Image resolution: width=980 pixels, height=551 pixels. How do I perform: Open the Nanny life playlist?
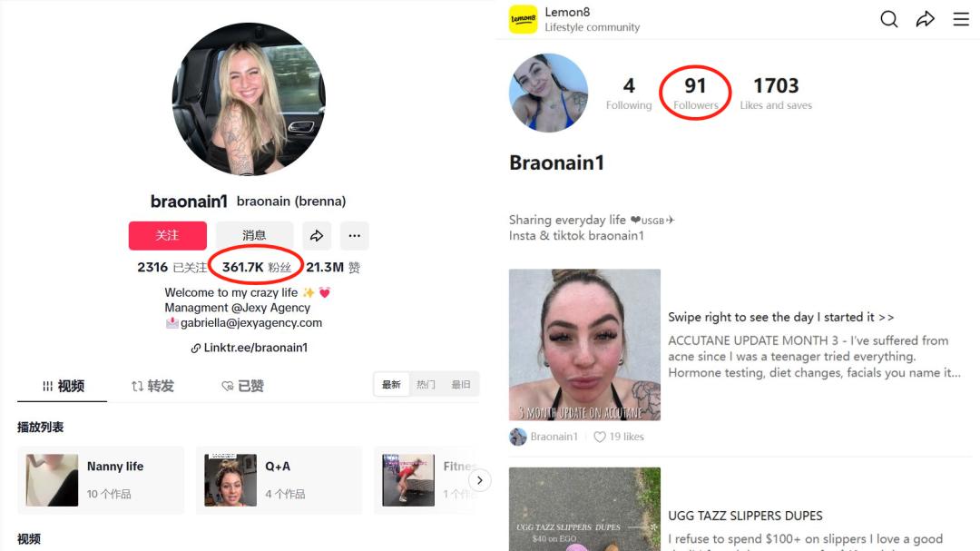coord(102,480)
